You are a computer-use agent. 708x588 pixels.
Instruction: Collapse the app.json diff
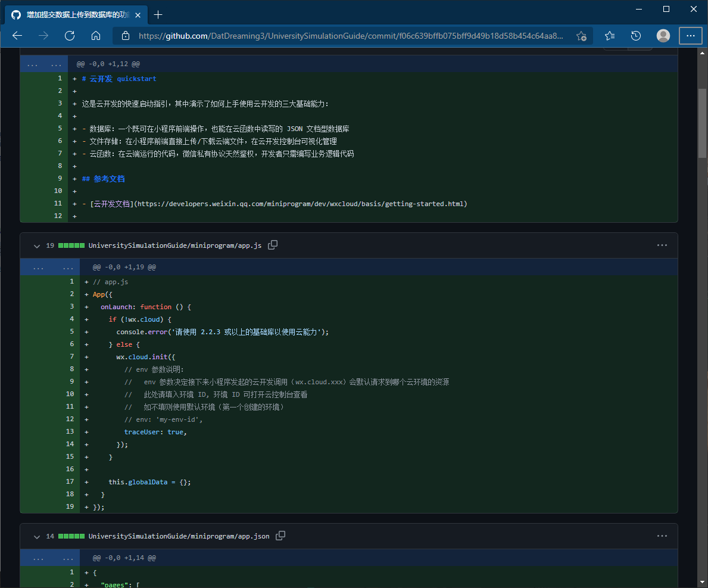[x=36, y=537]
